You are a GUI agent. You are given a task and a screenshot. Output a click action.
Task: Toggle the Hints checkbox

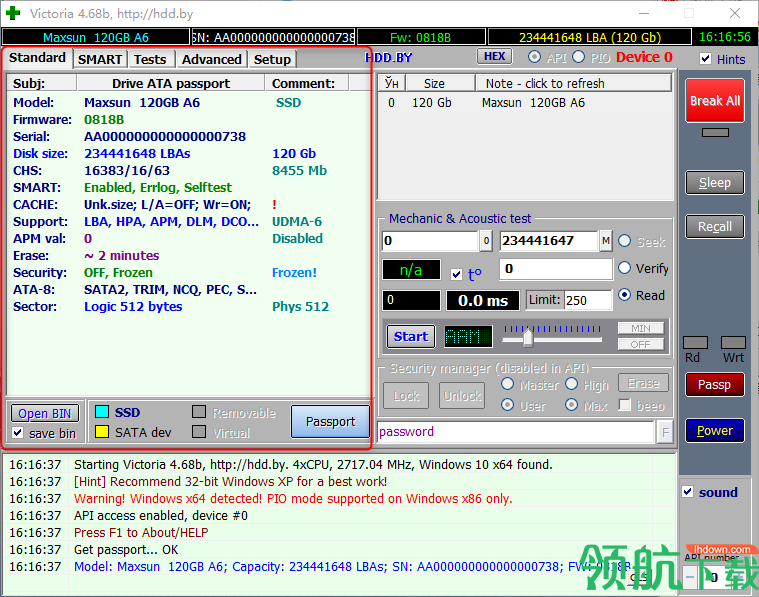[x=706, y=59]
